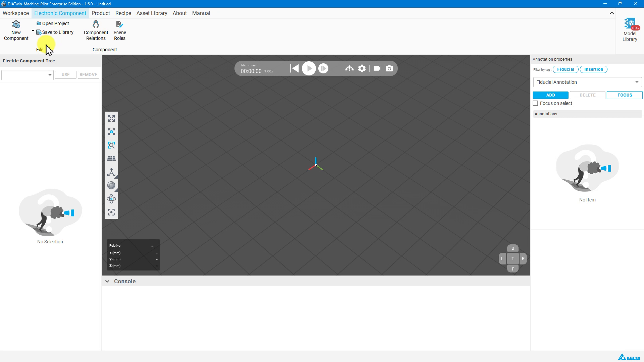
Task: Go to the Recipe tab
Action: (123, 13)
